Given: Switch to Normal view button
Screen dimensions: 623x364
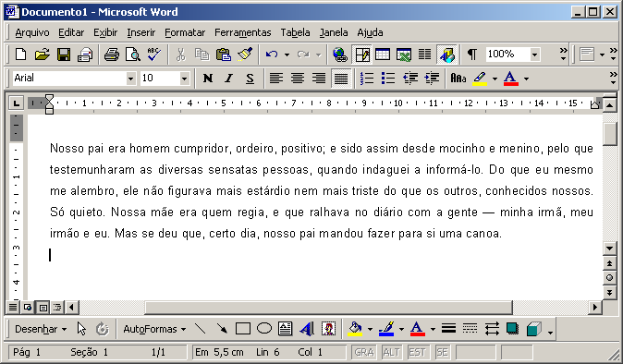Looking at the screenshot, I should pyautogui.click(x=13, y=307).
